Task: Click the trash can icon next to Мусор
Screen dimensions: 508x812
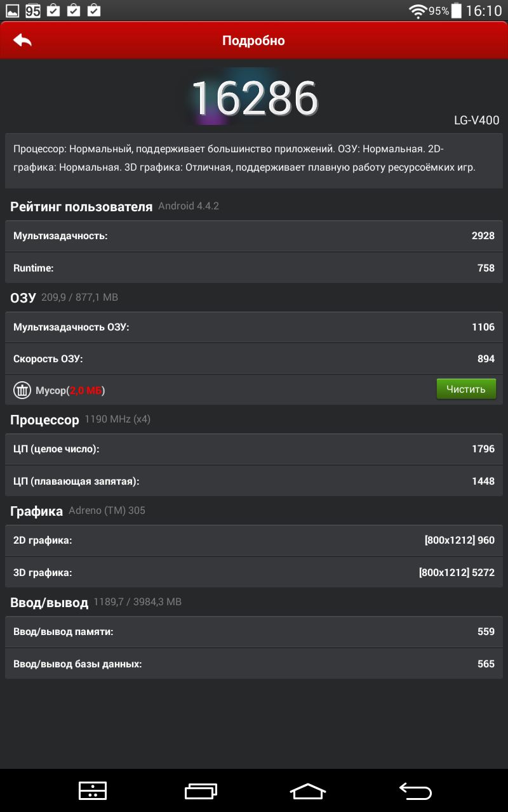Action: (22, 390)
